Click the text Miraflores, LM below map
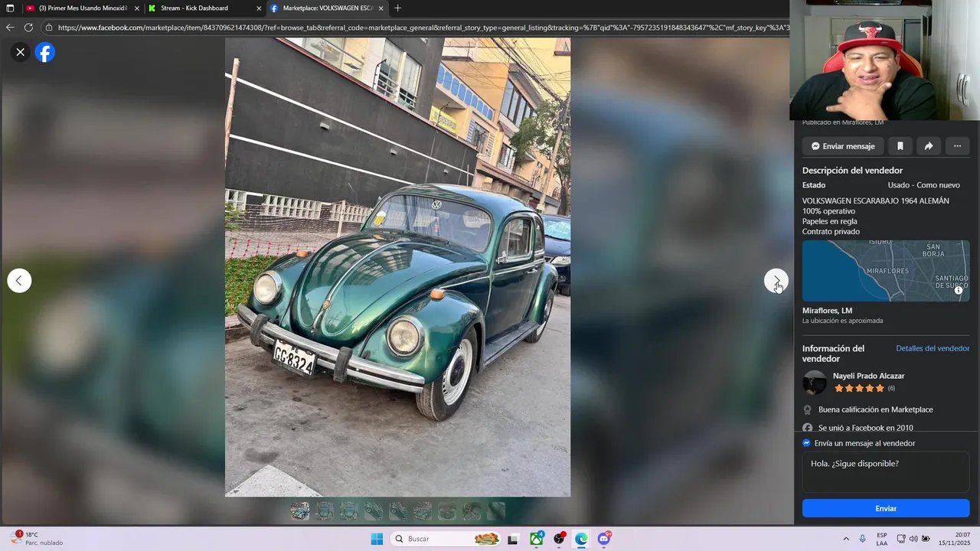Viewport: 980px width, 551px height. 827,311
